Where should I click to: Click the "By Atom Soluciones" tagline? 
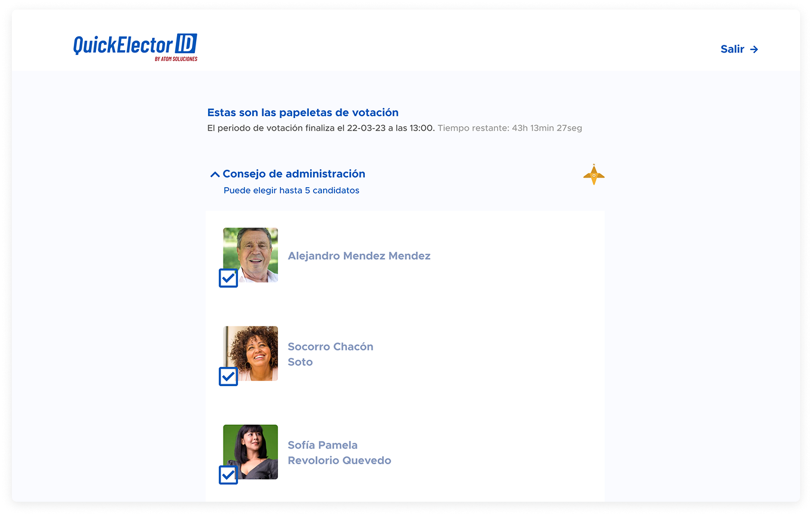point(176,59)
